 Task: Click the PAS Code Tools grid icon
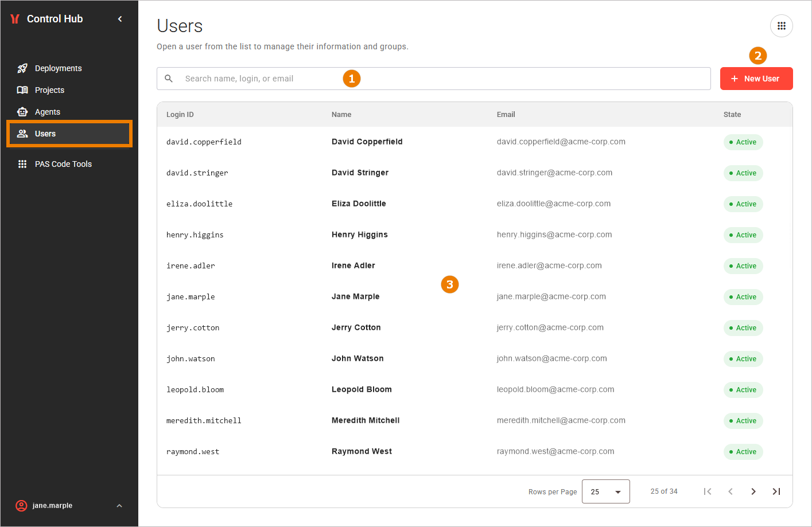click(x=22, y=164)
